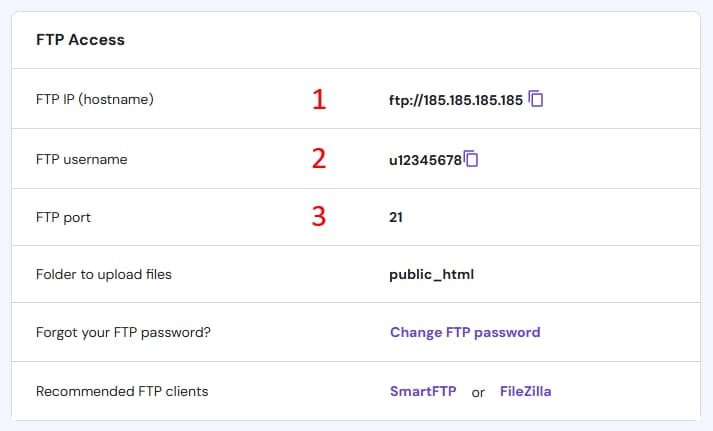
Task: Click the red number 1 annotation
Action: [x=319, y=99]
